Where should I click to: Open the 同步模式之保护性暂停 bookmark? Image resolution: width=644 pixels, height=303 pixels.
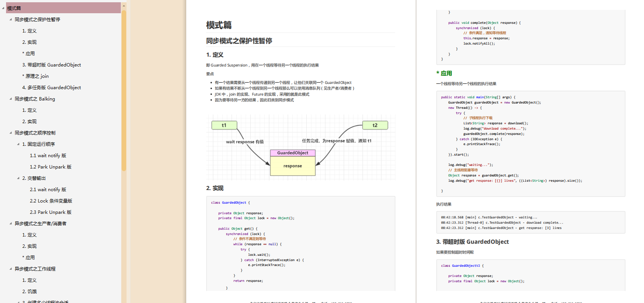pyautogui.click(x=37, y=19)
